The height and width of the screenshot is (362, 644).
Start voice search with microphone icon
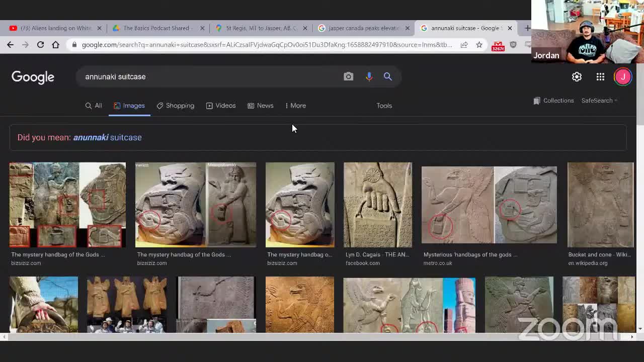(x=369, y=76)
